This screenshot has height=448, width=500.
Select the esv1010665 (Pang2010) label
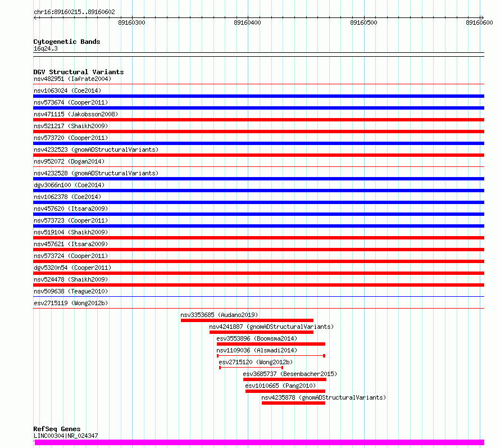(280, 386)
